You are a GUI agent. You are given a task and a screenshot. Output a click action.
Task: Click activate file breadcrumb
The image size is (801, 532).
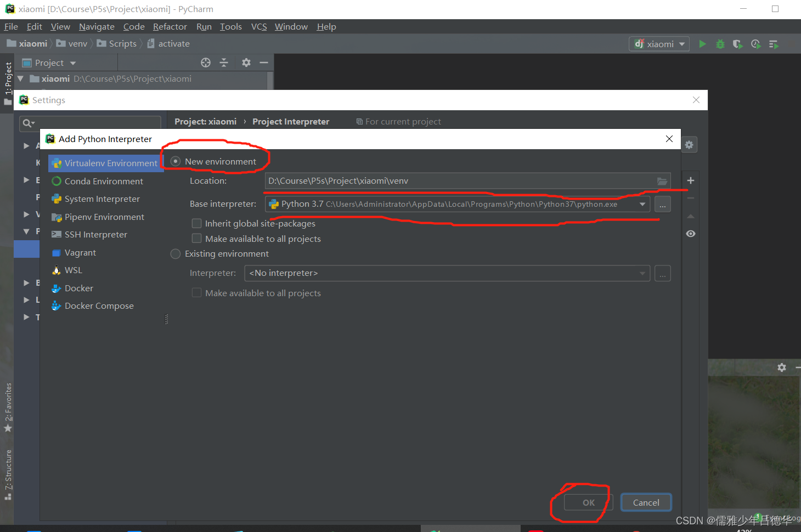click(168, 43)
